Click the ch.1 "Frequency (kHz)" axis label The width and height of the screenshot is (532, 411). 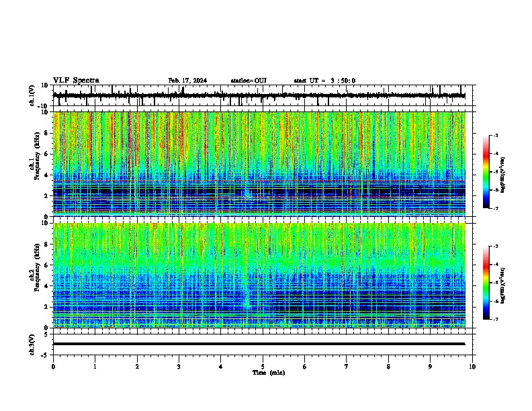coord(37,156)
